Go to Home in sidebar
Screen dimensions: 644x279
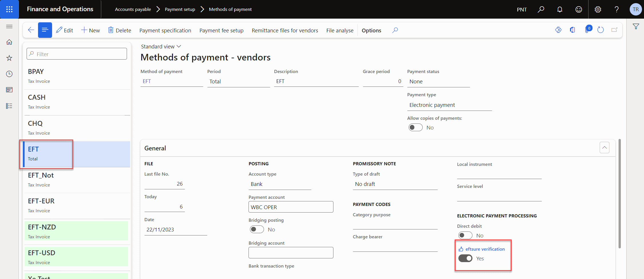click(9, 42)
